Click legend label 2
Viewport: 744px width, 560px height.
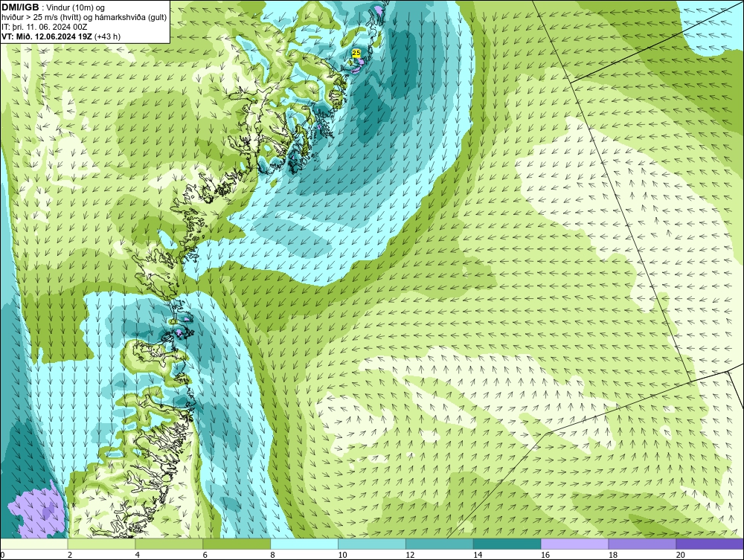click(x=70, y=555)
